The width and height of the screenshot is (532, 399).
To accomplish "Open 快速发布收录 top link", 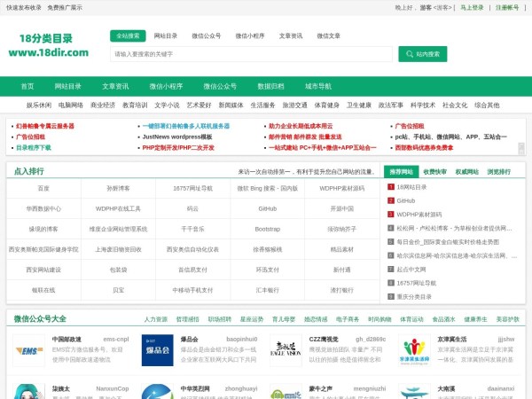I will (x=24, y=7).
